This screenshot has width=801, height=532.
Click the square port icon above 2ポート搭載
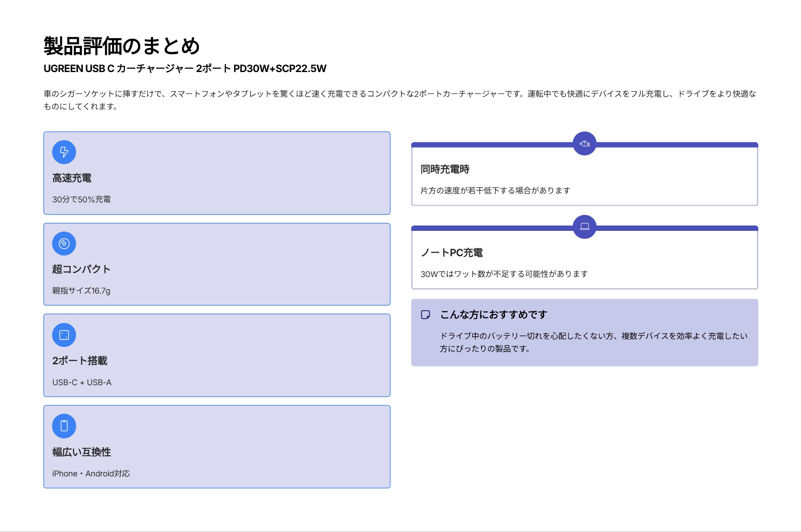pyautogui.click(x=64, y=335)
